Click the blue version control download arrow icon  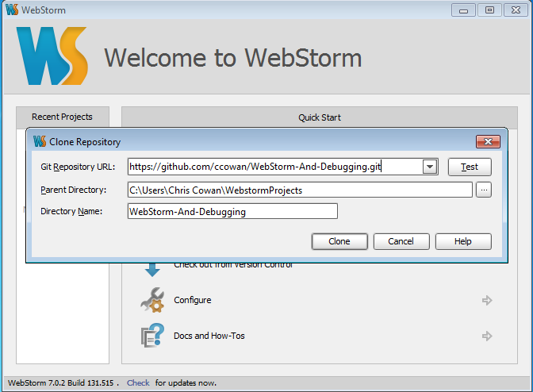point(152,270)
